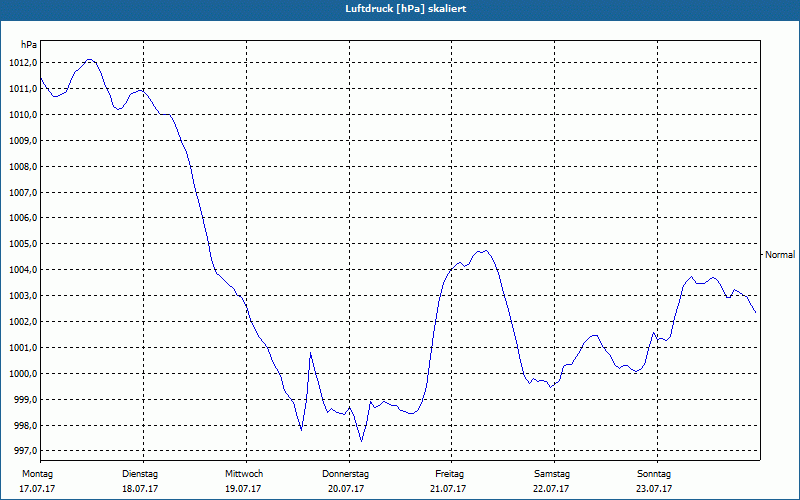Click the 997,0 axis value
This screenshot has width=800, height=500.
pos(25,451)
